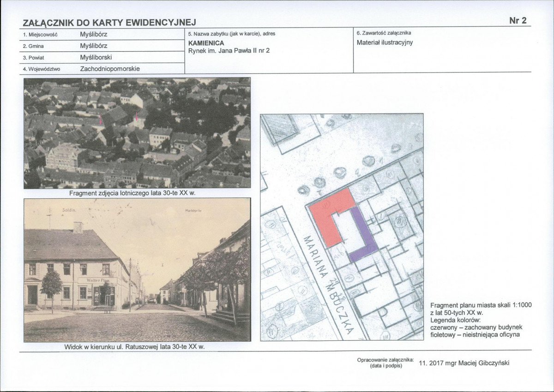This screenshot has width=554, height=392.
Task: Click the aerial photo caption text
Action: (137, 194)
